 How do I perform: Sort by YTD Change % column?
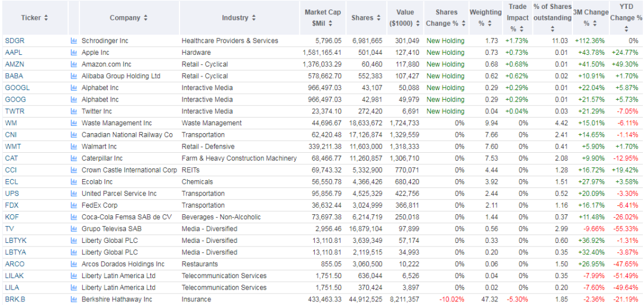pyautogui.click(x=626, y=18)
